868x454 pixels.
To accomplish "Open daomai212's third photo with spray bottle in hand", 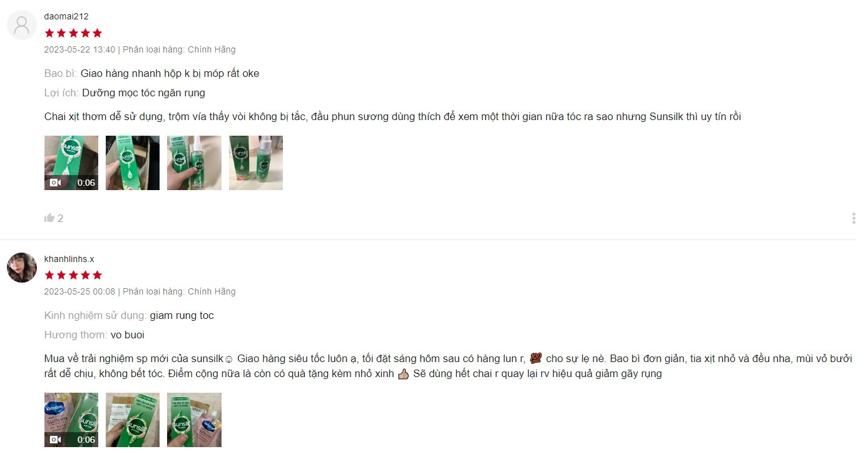I will 194,163.
